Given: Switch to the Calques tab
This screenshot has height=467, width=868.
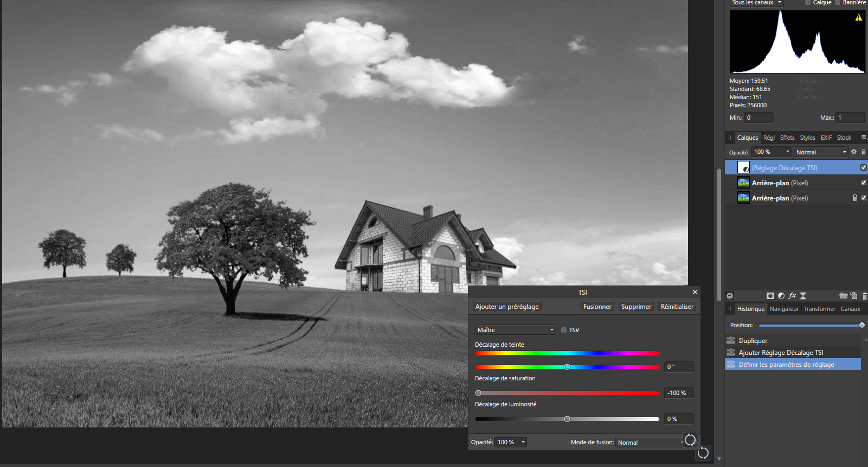Looking at the screenshot, I should pos(748,138).
